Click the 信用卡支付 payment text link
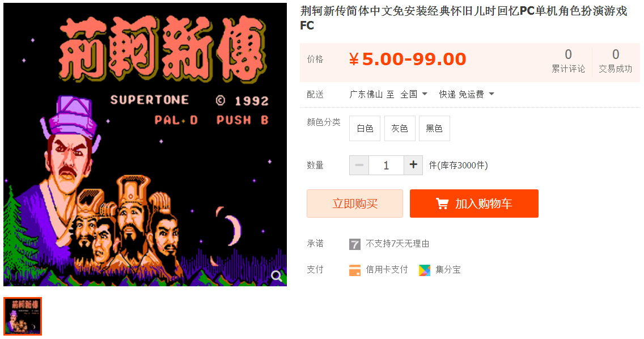This screenshot has width=644, height=339. click(x=387, y=270)
